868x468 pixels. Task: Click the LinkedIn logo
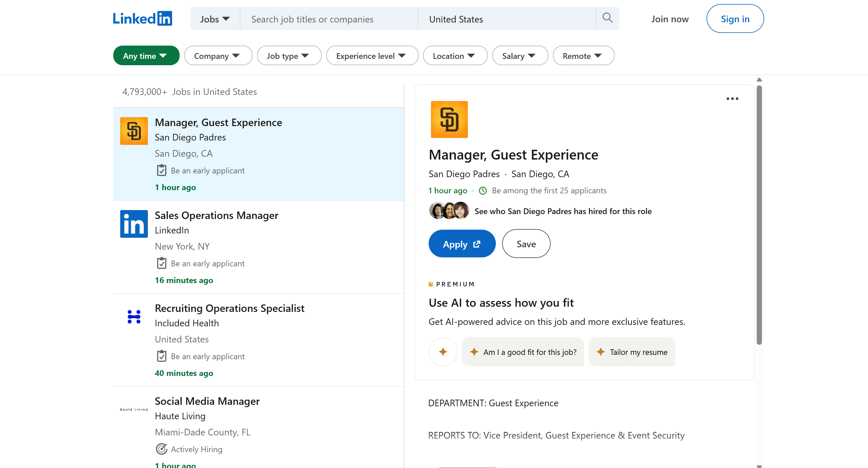(x=142, y=18)
